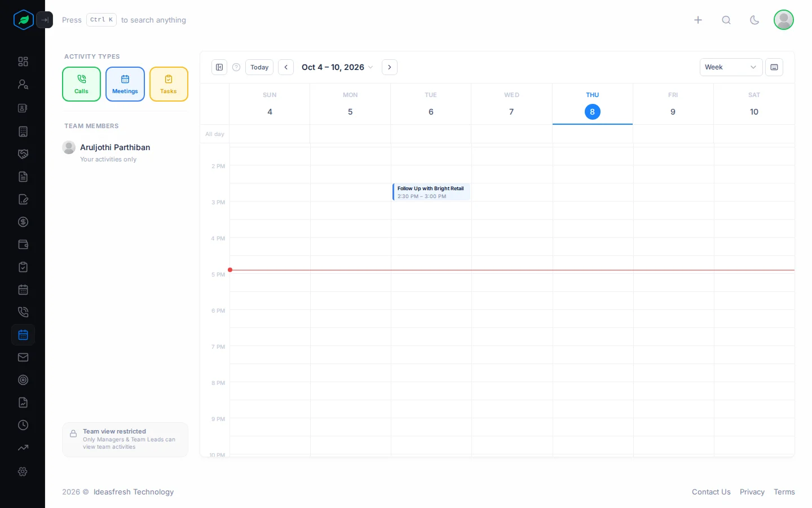Click the plus icon in the top bar
This screenshot has width=812, height=508.
(x=698, y=20)
